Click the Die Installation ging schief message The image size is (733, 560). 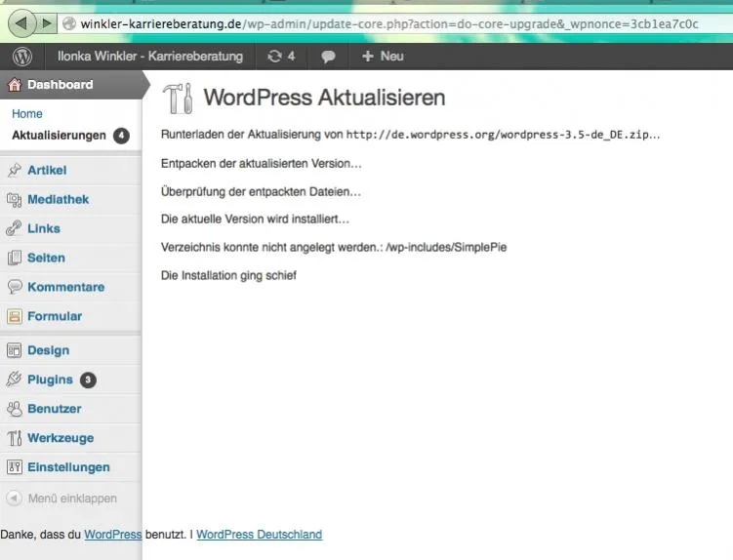[228, 275]
